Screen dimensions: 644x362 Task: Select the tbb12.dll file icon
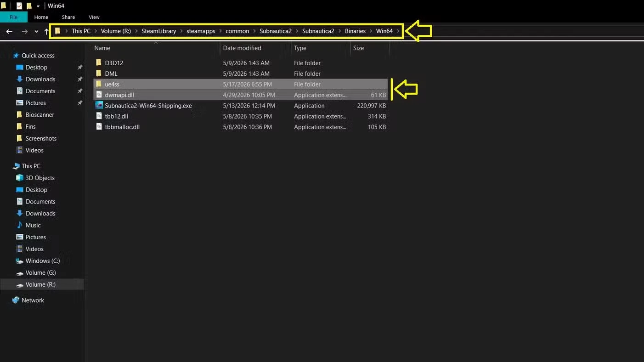[x=98, y=116]
